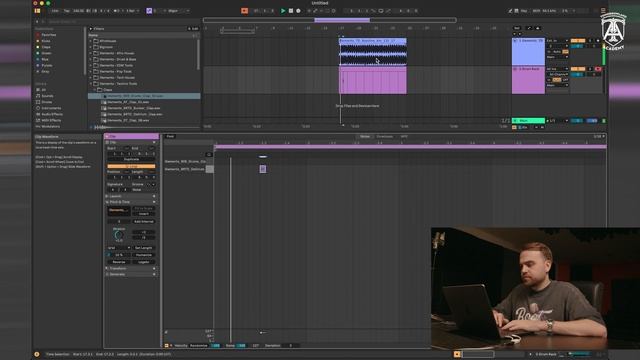Click the Stop button in transport

click(x=291, y=11)
